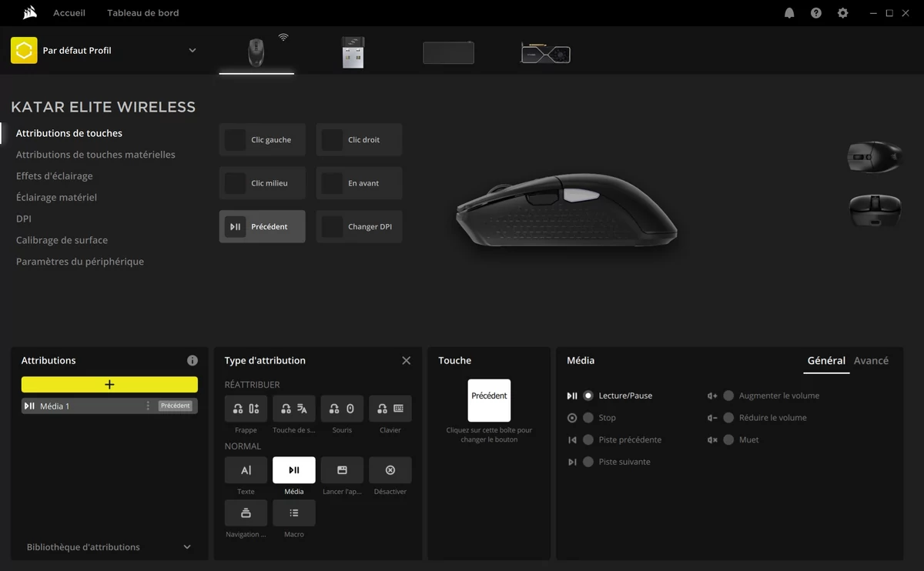
Task: Choose the Macro assignment type
Action: click(294, 513)
